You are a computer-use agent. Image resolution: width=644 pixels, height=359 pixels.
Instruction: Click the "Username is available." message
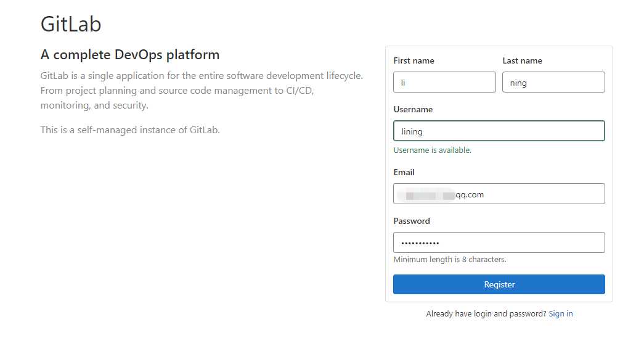point(432,150)
